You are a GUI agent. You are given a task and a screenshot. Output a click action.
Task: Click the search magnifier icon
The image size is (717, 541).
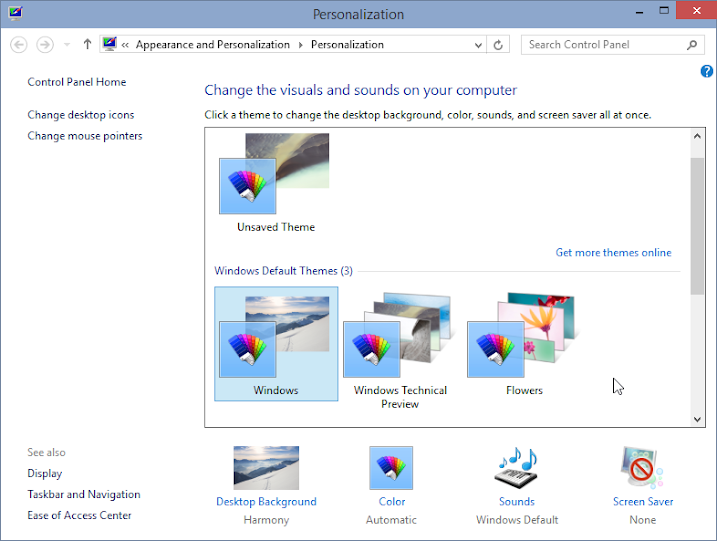(x=692, y=45)
